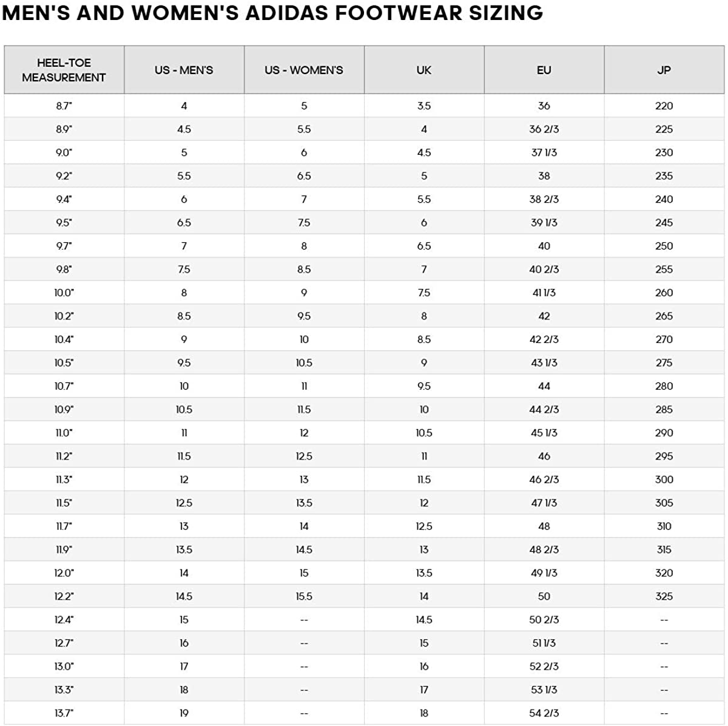Click the JP size 290 cell
Viewport: 728px width, 726px height.
click(664, 433)
